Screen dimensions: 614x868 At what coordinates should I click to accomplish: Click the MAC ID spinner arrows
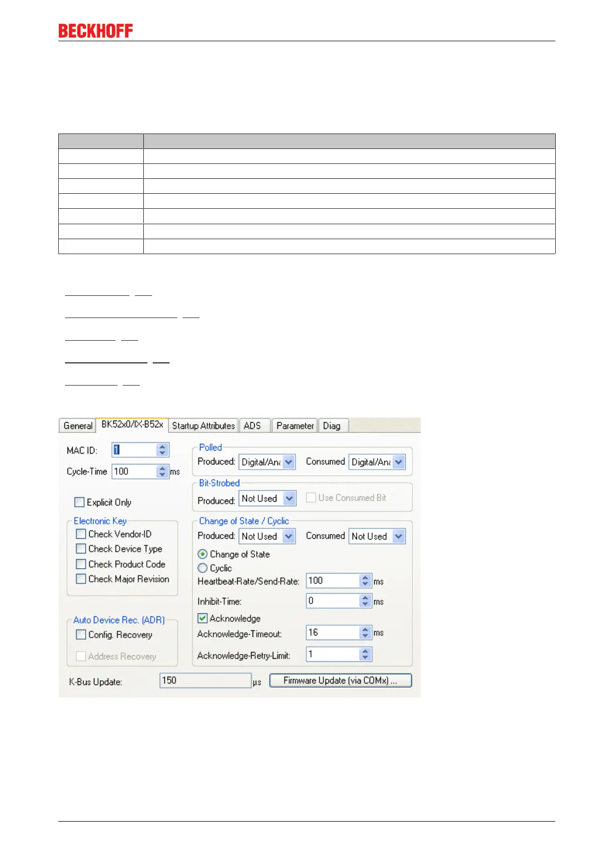pyautogui.click(x=162, y=450)
